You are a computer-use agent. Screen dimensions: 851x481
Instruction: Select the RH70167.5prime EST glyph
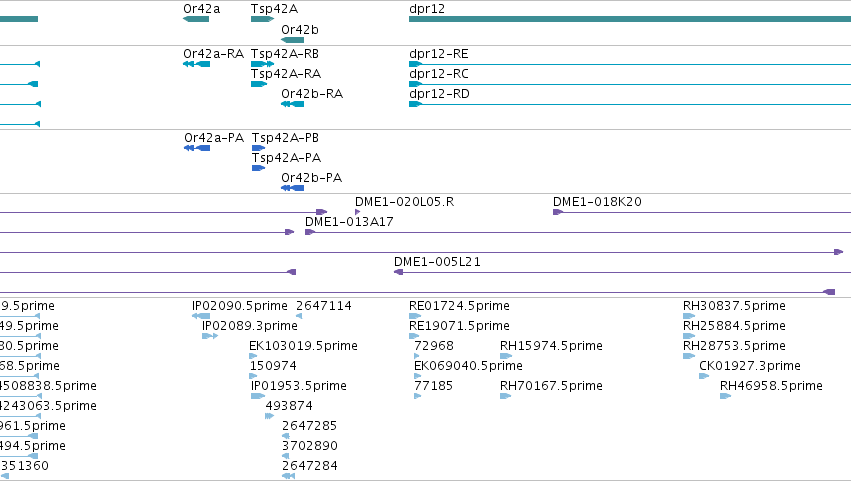tap(506, 396)
